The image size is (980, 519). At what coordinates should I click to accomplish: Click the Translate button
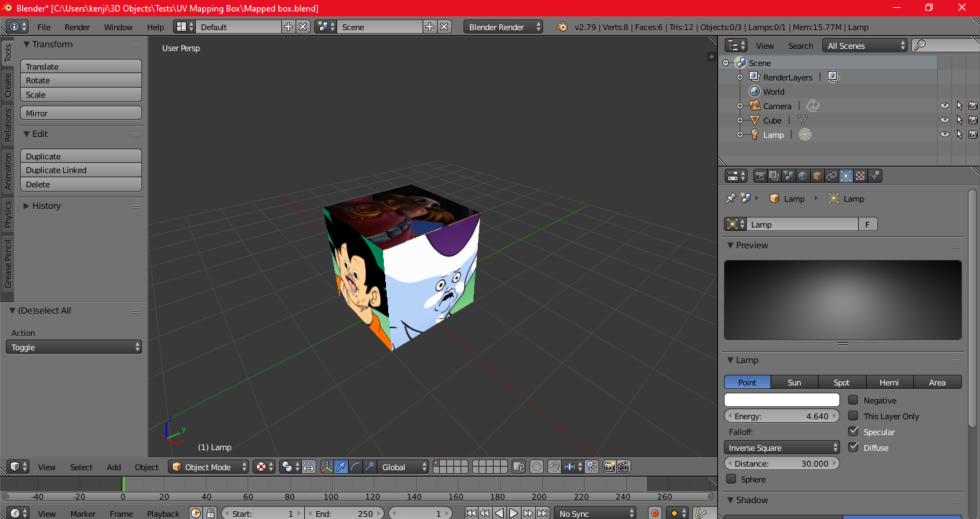[81, 66]
